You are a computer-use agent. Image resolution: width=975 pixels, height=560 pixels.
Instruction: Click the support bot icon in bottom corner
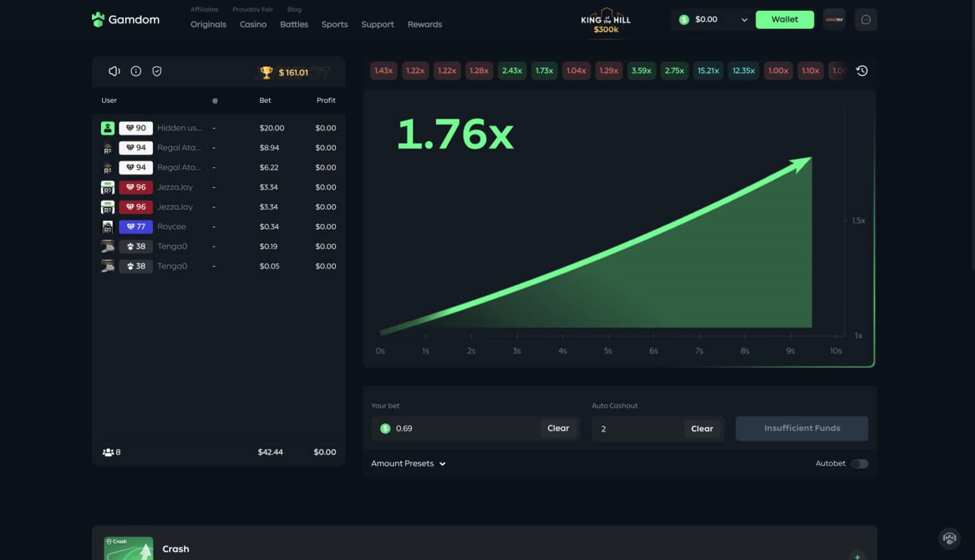pos(949,538)
